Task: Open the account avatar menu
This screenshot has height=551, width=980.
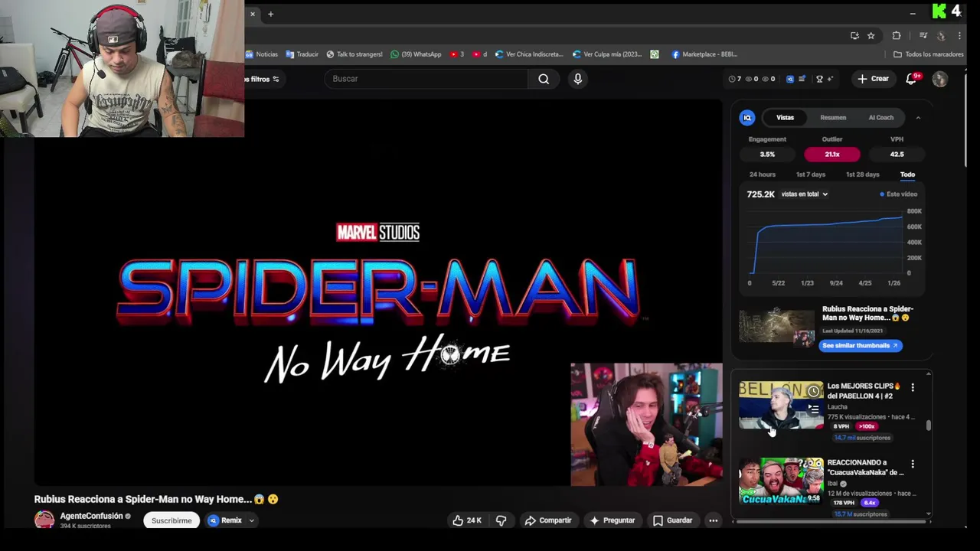Action: click(940, 79)
